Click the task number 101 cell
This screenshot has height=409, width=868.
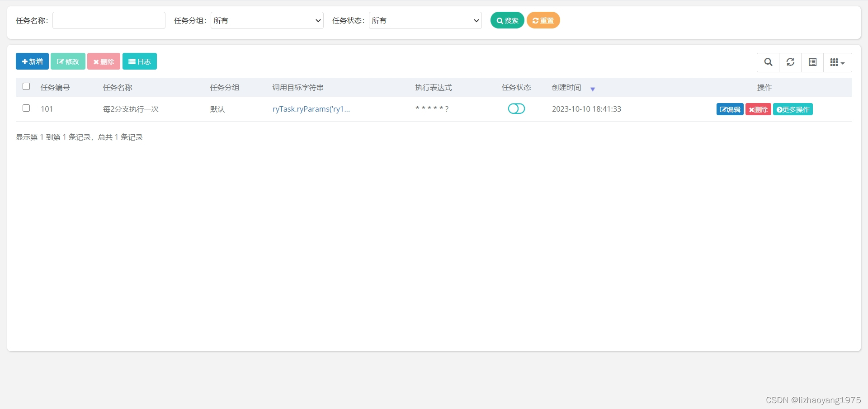pyautogui.click(x=47, y=109)
